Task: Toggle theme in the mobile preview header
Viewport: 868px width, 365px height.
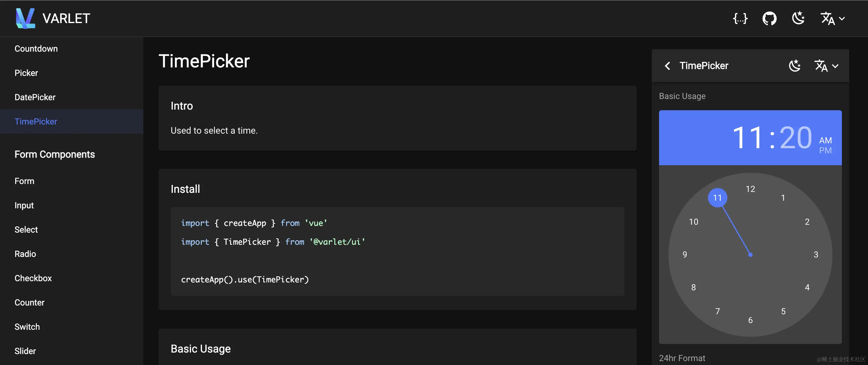Action: 795,66
